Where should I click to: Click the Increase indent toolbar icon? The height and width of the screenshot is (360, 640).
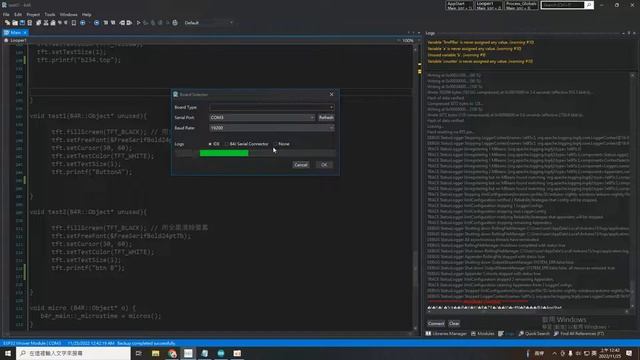point(129,23)
